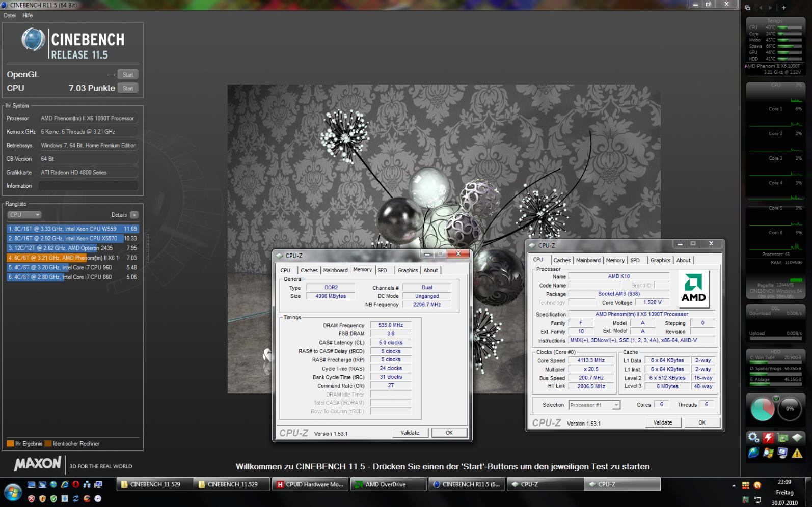This screenshot has width=812, height=507.
Task: Click the orange Avast tray icon
Action: (x=757, y=485)
